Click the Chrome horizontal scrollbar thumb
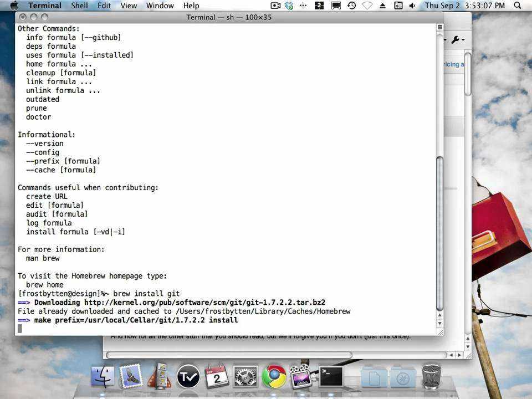The width and height of the screenshot is (532, 399). 229,355
